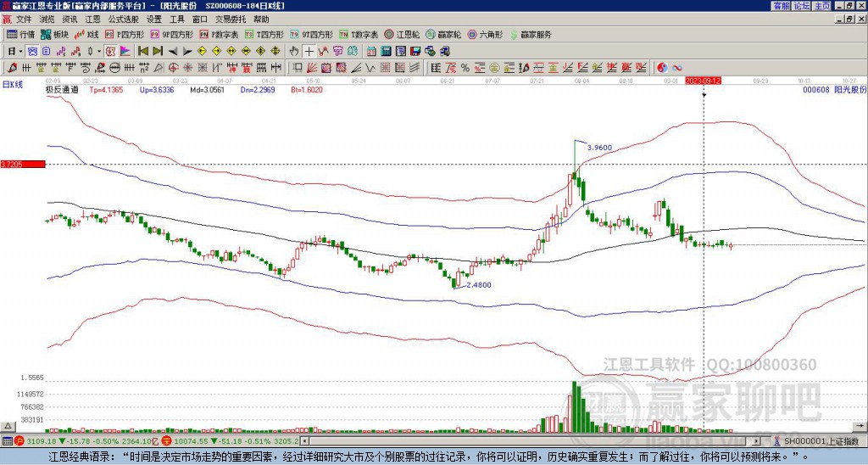
Task: Select the percent % tool icon
Action: (x=465, y=68)
